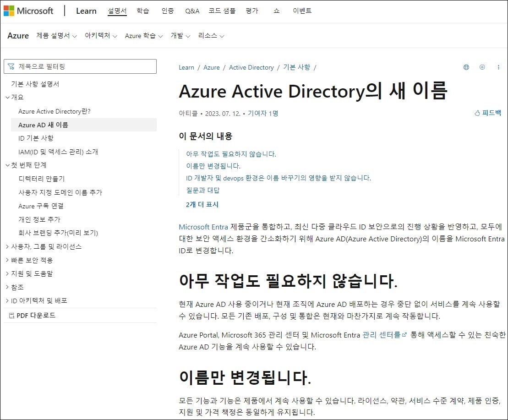Click the 피드백 thumbs-up button
Viewport: 508px width, 420px height.
(487, 113)
